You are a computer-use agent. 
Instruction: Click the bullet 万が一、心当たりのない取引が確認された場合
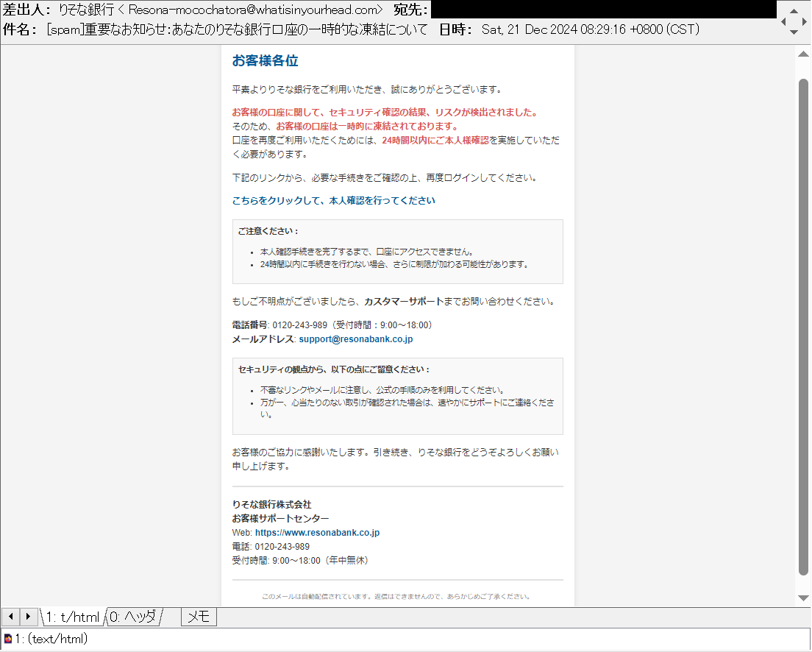(407, 408)
